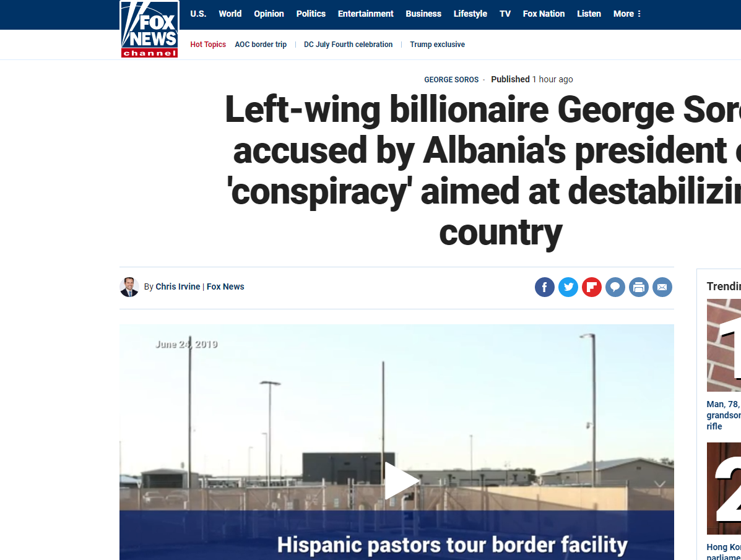Image resolution: width=741 pixels, height=560 pixels.
Task: Open DC July Fourth celebration link
Action: [x=348, y=45]
